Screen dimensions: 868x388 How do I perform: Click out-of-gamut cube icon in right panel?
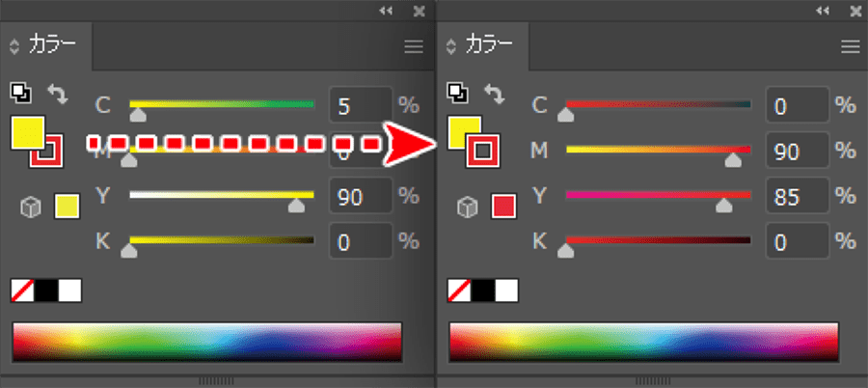click(467, 208)
